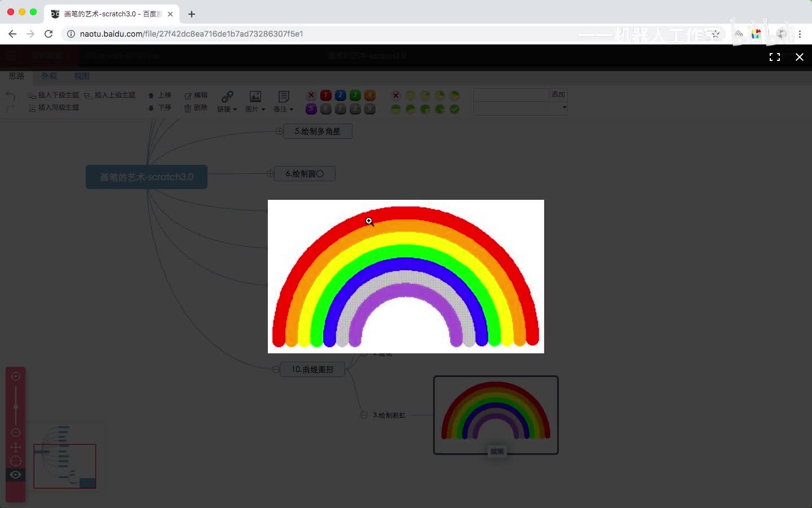Select the 6.绘制圆 topic
This screenshot has height=508, width=812.
point(304,173)
